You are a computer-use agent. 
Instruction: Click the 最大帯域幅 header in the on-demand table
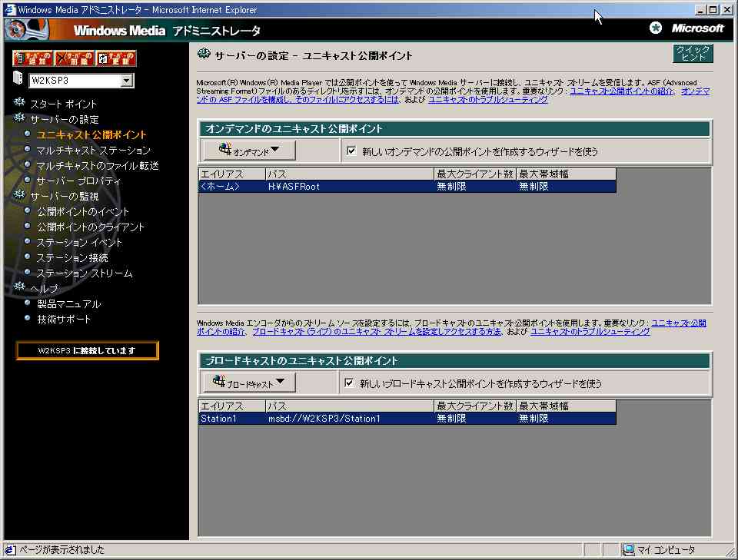pyautogui.click(x=566, y=174)
